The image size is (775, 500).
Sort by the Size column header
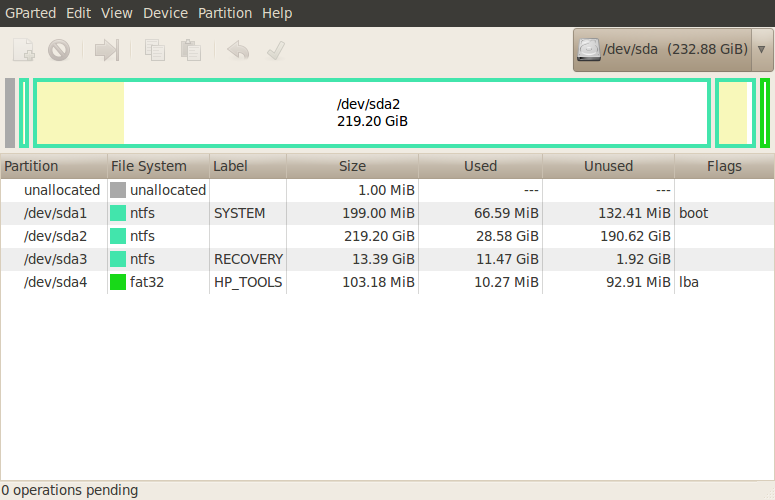pyautogui.click(x=352, y=166)
